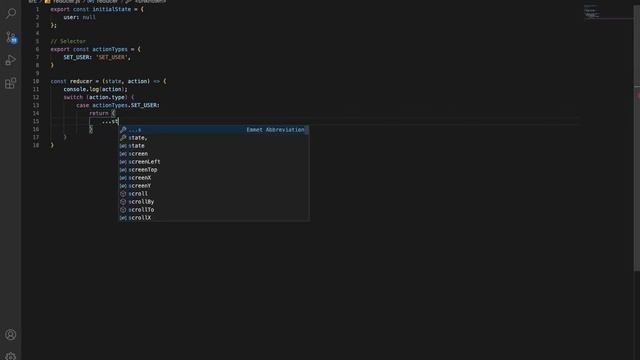This screenshot has width=640, height=360.
Task: Pick the 'scroll' method suggestion
Action: click(x=213, y=194)
